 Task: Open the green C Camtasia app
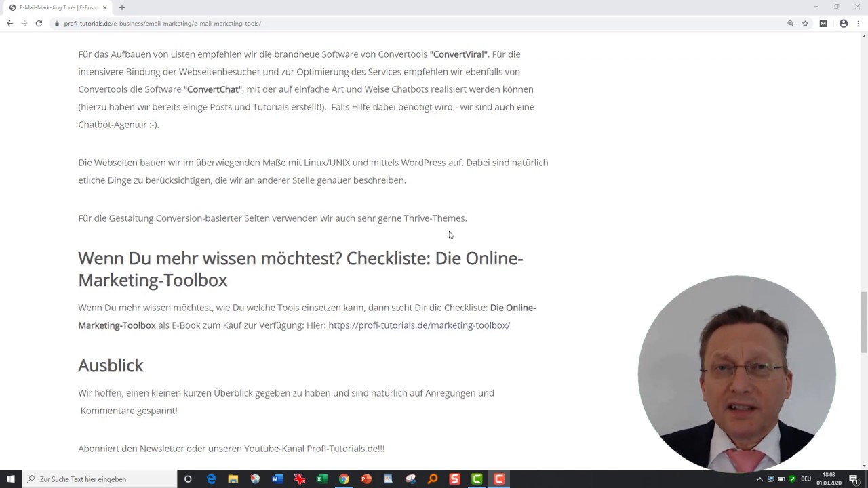(x=477, y=479)
